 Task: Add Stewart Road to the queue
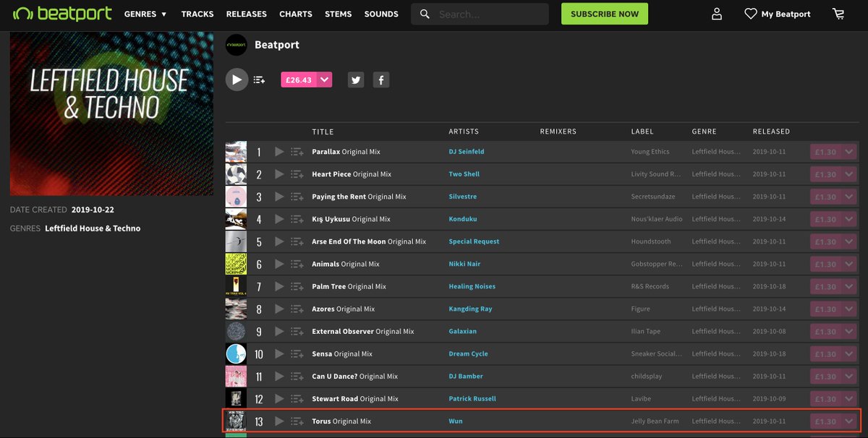[x=297, y=399]
